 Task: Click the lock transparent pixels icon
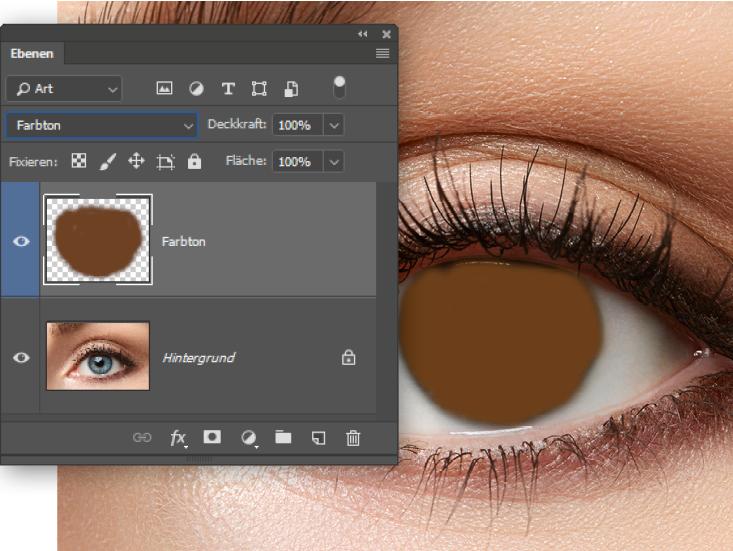click(x=79, y=161)
